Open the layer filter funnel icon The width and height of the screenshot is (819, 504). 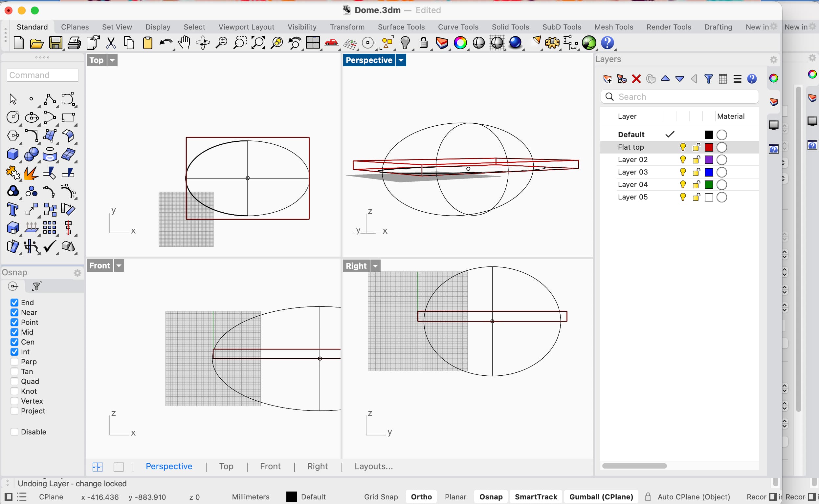tap(709, 79)
